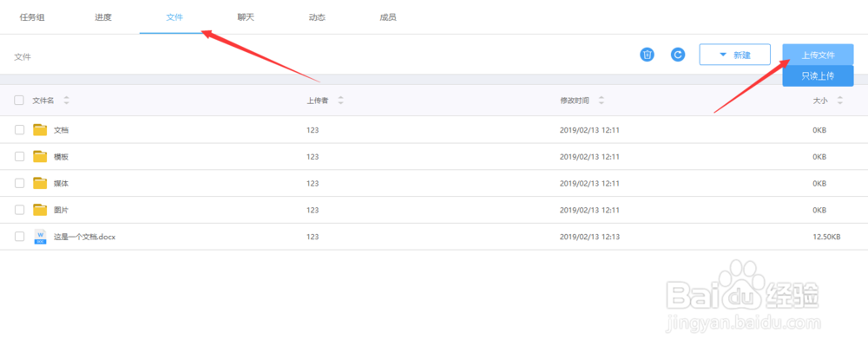Viewport: 868px width, 352px height.
Task: Switch to the 进度 tab
Action: tap(103, 17)
